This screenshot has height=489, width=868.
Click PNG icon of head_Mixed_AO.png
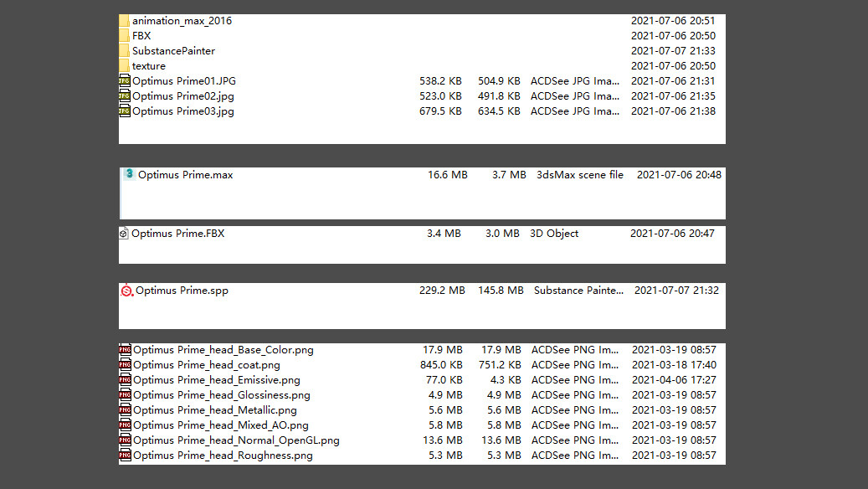coord(125,425)
